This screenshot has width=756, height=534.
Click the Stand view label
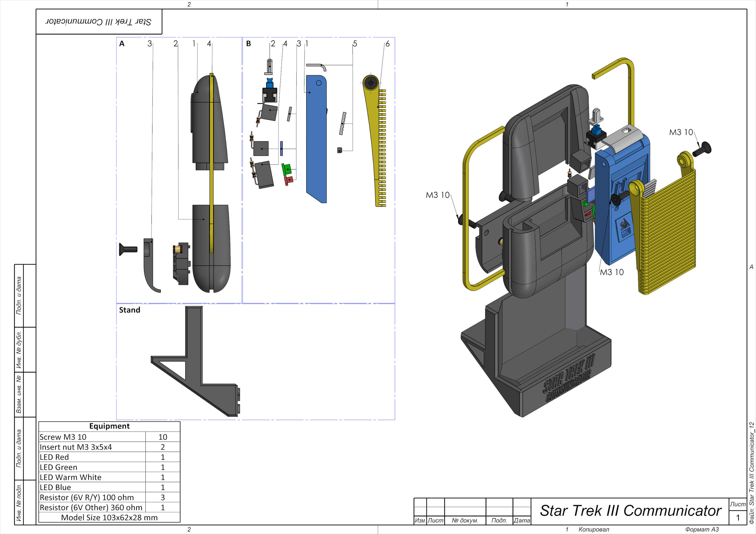[x=130, y=310]
